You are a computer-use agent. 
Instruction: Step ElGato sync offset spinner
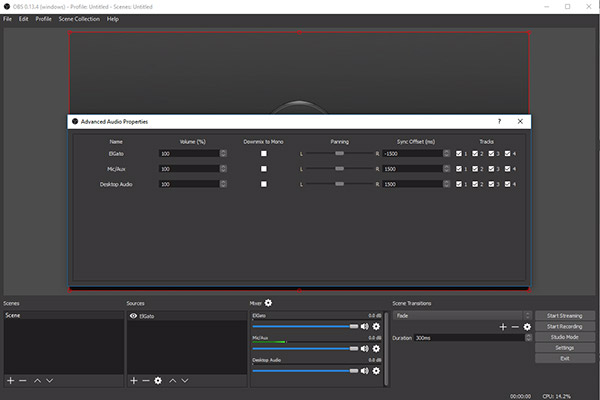(447, 153)
